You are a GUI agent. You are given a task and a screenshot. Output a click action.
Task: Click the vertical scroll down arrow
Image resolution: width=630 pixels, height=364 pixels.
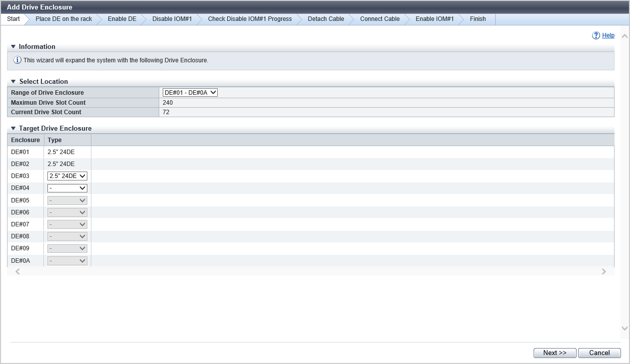(625, 328)
